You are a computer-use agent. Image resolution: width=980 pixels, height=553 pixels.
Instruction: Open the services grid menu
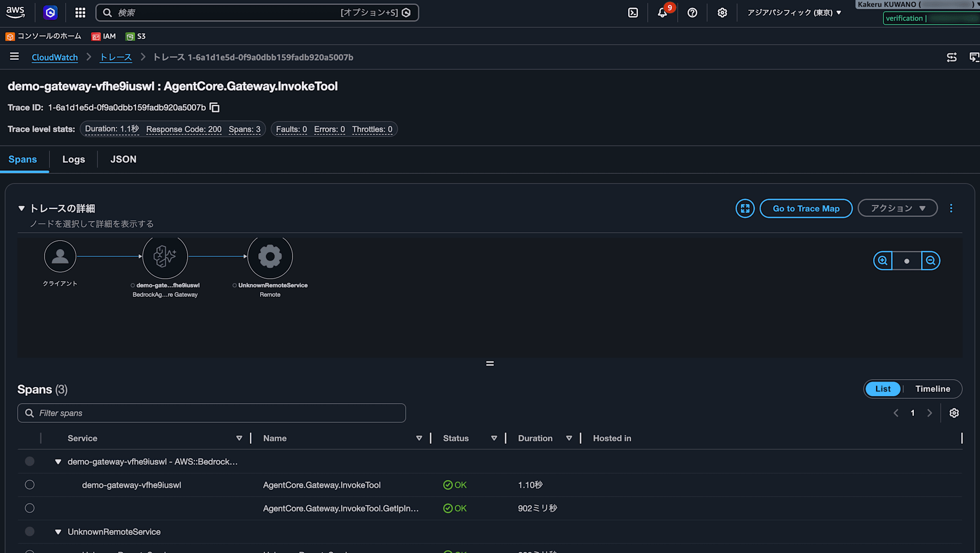[x=80, y=13]
